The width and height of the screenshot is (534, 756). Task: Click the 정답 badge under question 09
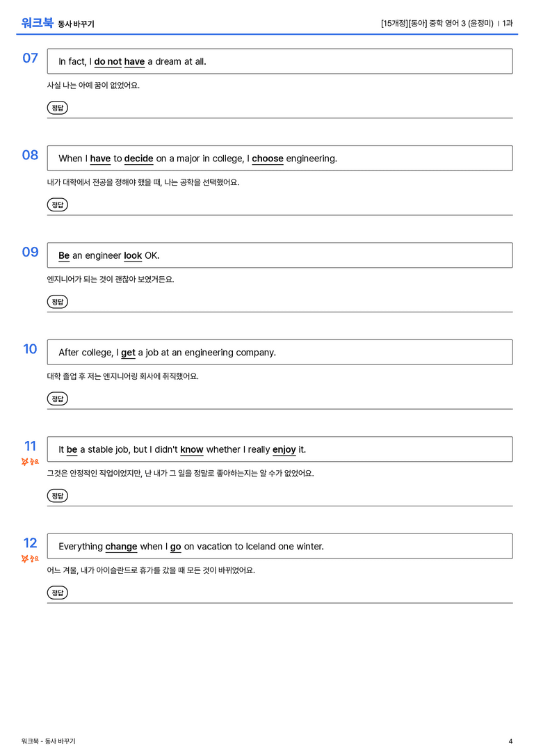(x=57, y=302)
